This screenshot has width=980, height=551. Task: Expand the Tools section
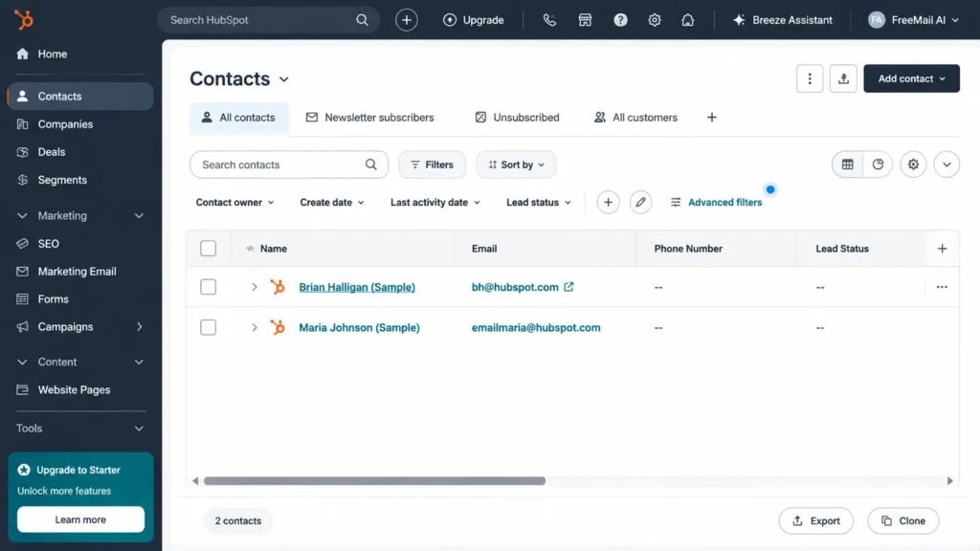[80, 429]
